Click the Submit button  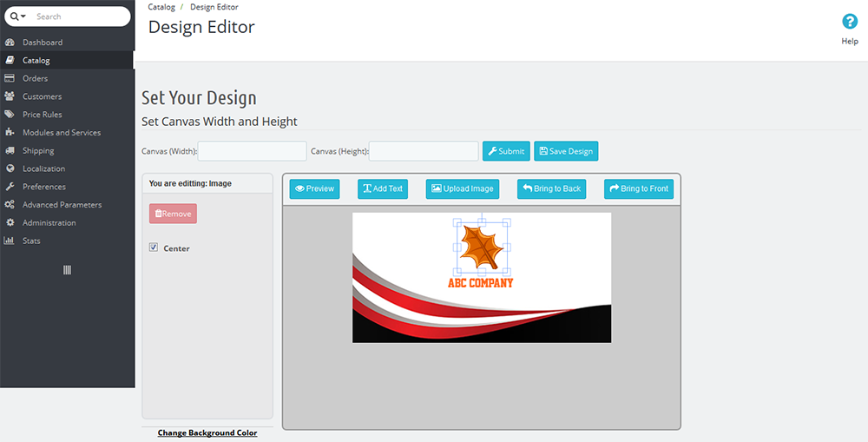pyautogui.click(x=506, y=151)
